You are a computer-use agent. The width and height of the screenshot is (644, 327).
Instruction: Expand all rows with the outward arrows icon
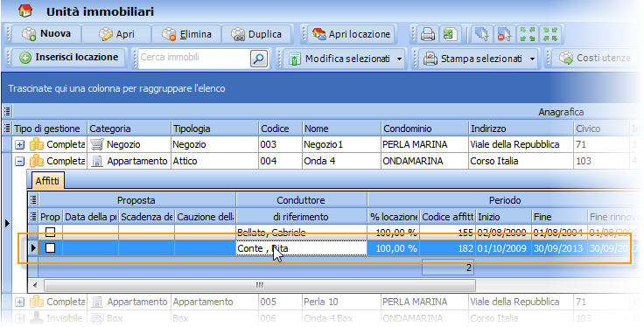point(528,34)
